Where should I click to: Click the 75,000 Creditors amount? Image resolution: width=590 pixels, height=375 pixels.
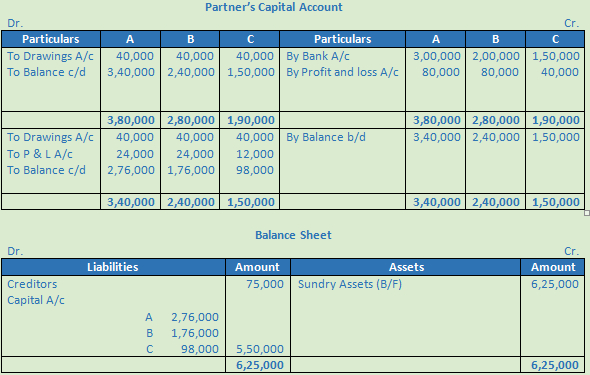click(265, 284)
